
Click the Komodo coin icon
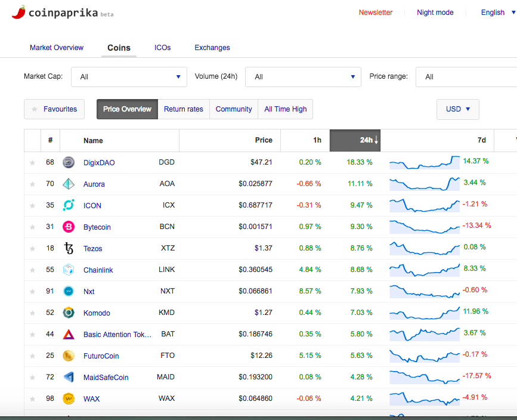(x=69, y=313)
